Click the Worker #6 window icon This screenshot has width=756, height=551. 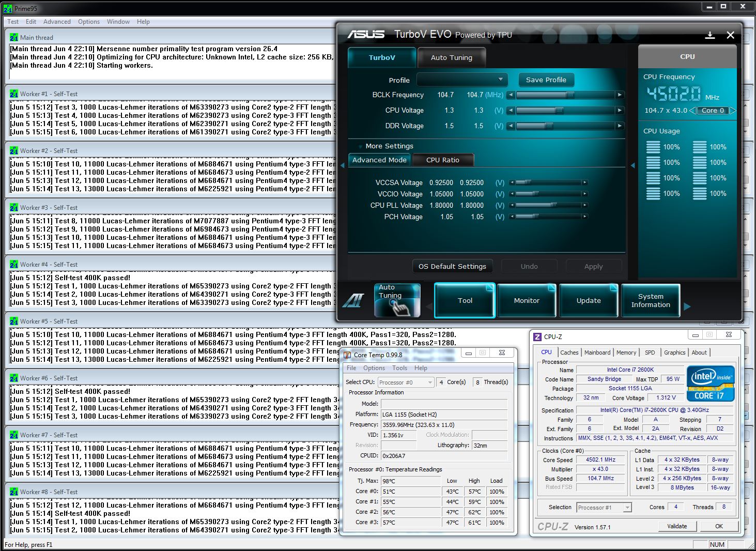pyautogui.click(x=14, y=378)
